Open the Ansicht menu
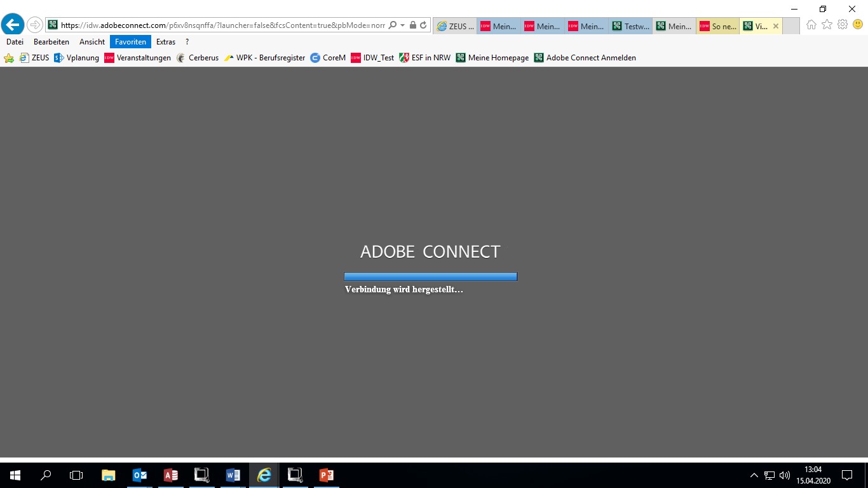 (x=92, y=42)
